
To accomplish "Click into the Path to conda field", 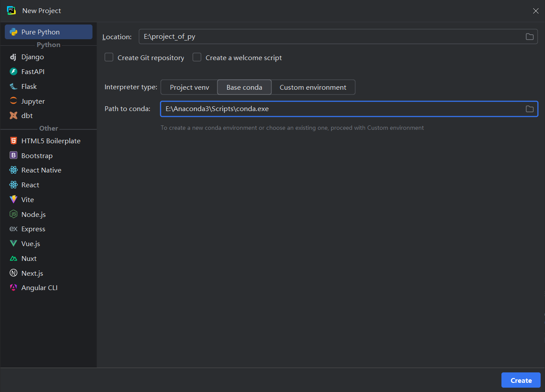I will pyautogui.click(x=349, y=109).
